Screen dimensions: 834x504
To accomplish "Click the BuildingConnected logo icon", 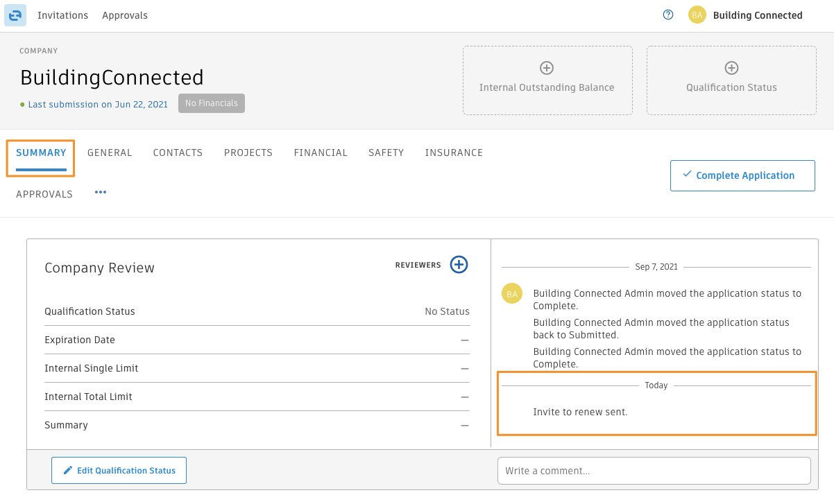I will click(15, 15).
